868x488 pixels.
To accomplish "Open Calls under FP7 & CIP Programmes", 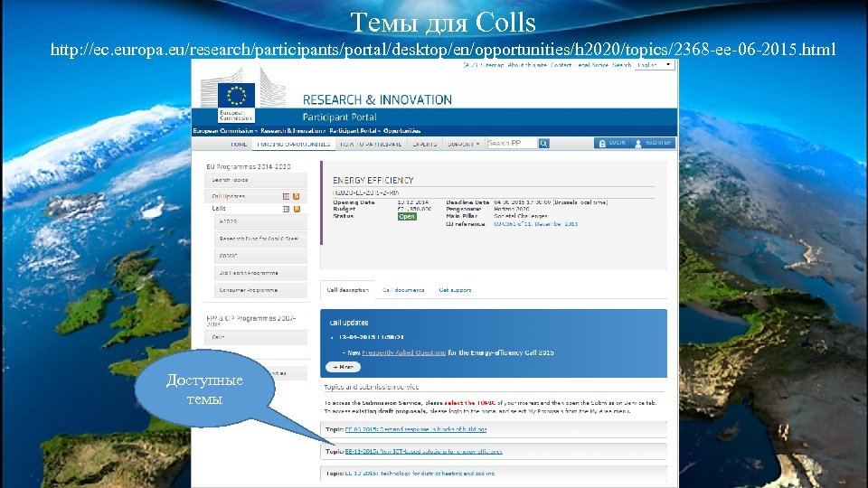I will pos(256,337).
